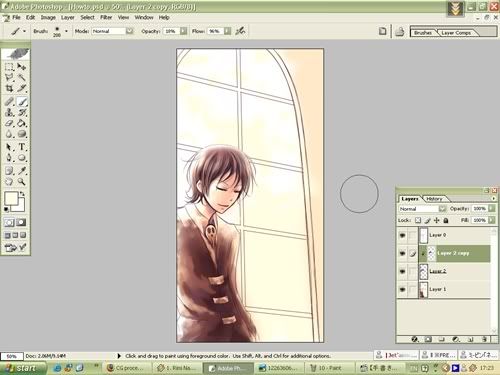Select the Hand tool
The height and width of the screenshot is (375, 500).
[x=9, y=182]
